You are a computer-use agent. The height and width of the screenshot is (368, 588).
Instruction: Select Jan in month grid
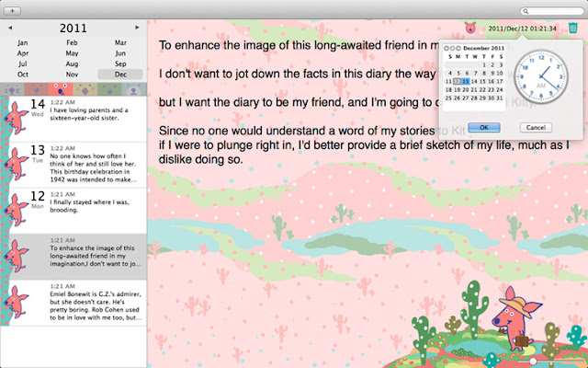(x=22, y=43)
